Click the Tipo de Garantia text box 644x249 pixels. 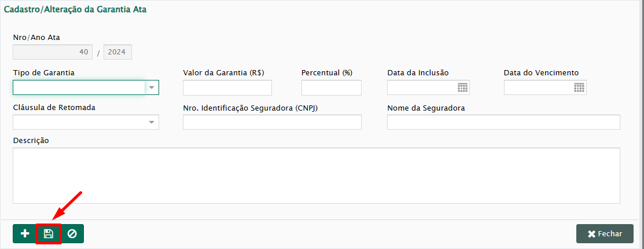[79, 87]
